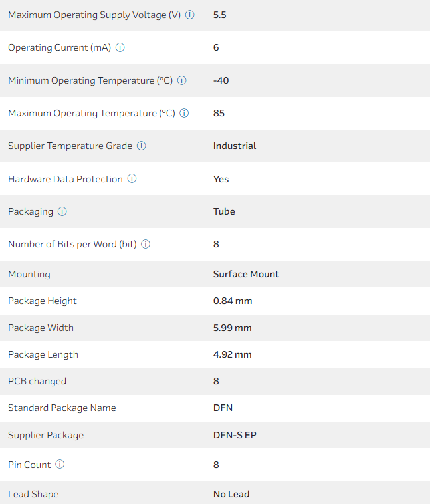The height and width of the screenshot is (504, 430).
Task: Select the Industrial temperature grade value
Action: (x=235, y=146)
